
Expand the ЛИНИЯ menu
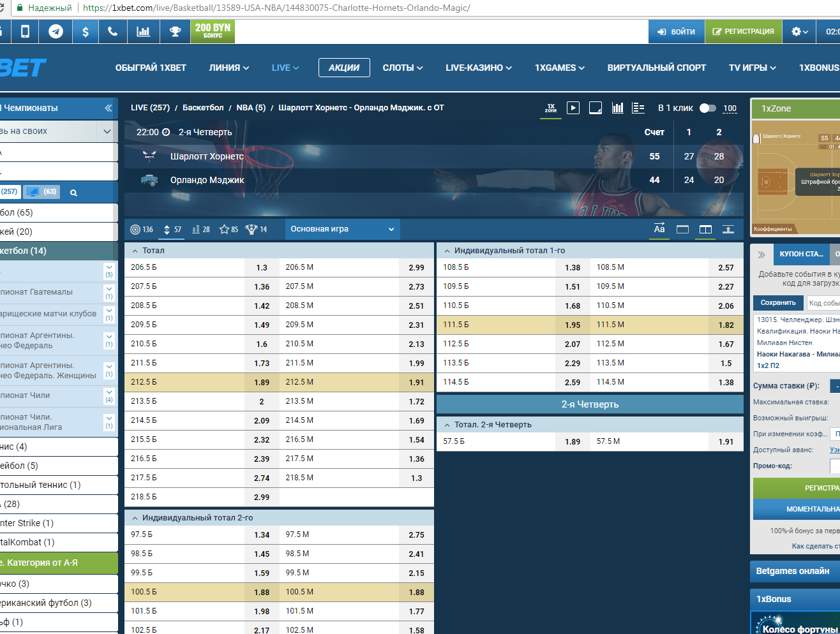pos(229,68)
